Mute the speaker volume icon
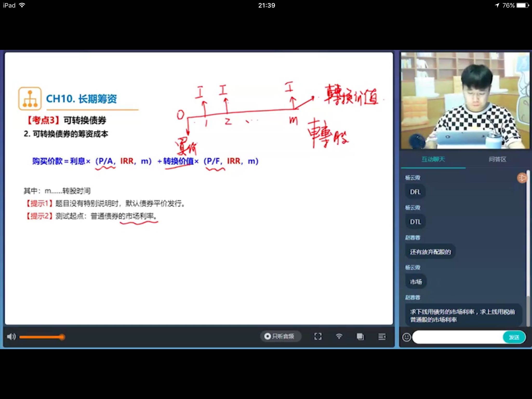This screenshot has height=399, width=532. pyautogui.click(x=11, y=337)
